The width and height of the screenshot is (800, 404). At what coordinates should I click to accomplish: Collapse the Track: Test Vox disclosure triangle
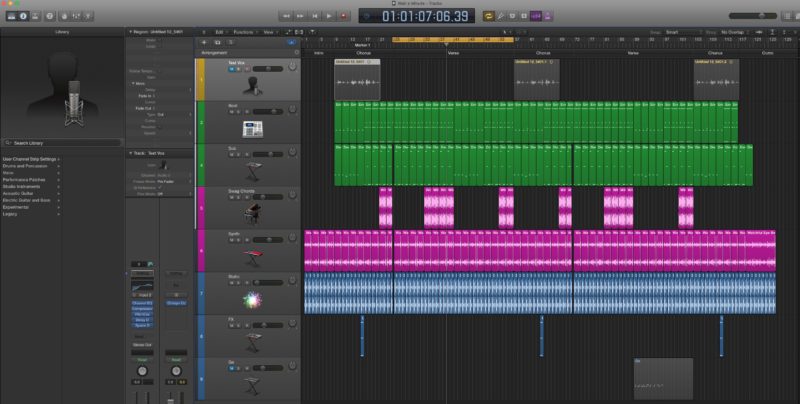coord(130,153)
